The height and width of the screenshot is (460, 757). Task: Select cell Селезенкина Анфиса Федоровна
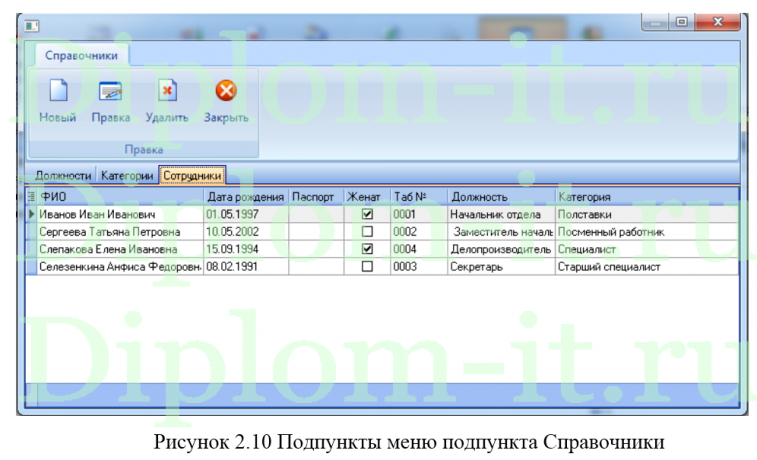click(x=120, y=266)
